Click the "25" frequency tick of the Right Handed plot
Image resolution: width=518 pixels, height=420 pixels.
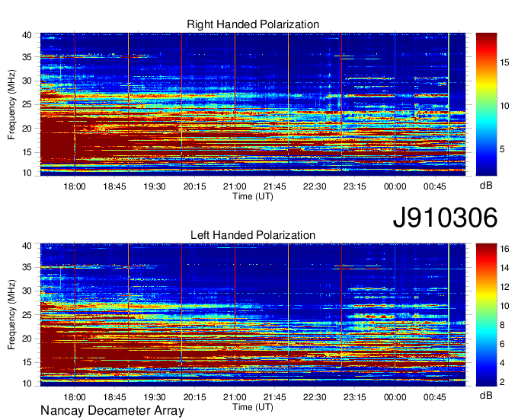[x=27, y=104]
